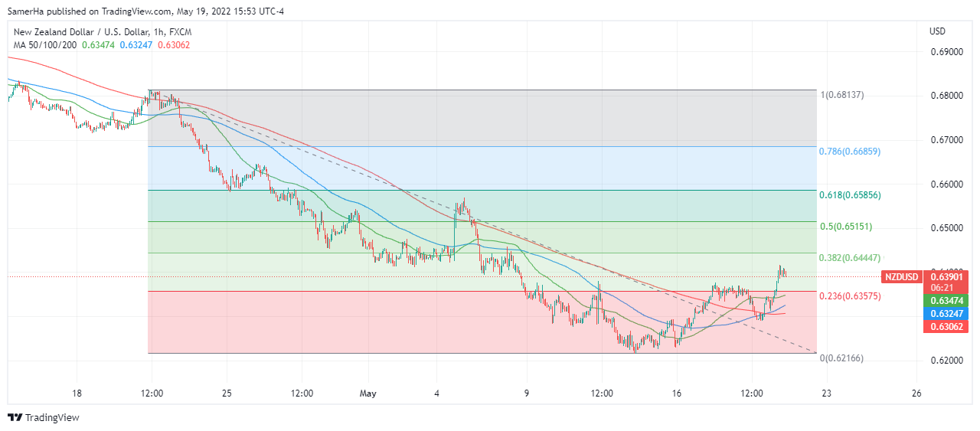Click the TradingView logo icon
Screen dimensions: 980x431
(x=15, y=417)
